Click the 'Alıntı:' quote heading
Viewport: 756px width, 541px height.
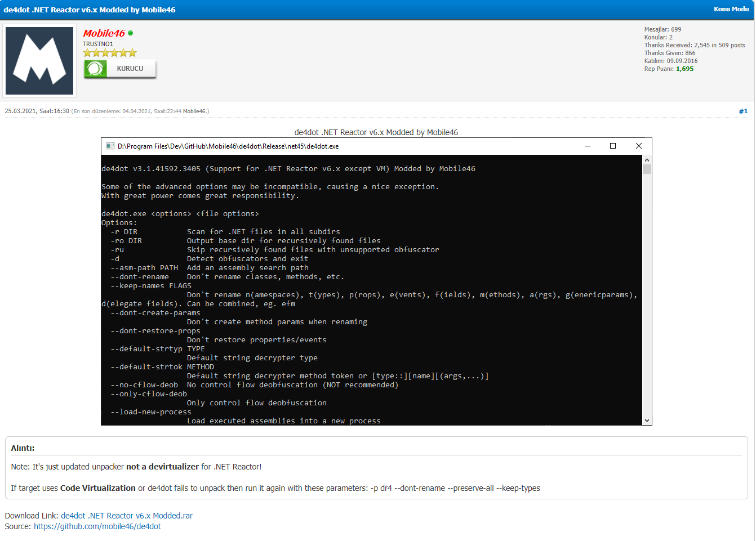[x=23, y=448]
